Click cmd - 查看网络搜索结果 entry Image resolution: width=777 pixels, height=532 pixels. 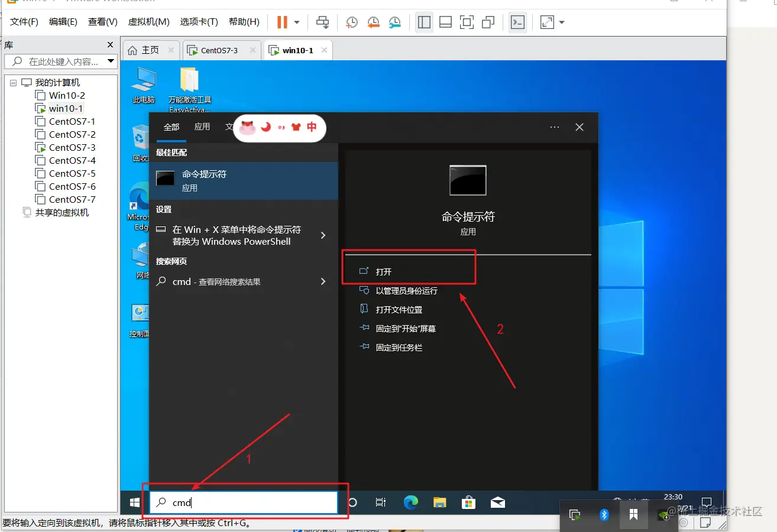216,282
